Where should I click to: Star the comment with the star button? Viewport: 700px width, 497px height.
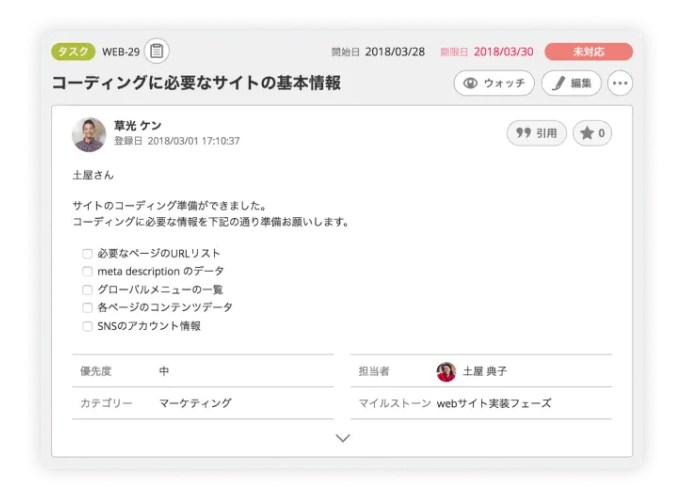pos(592,133)
